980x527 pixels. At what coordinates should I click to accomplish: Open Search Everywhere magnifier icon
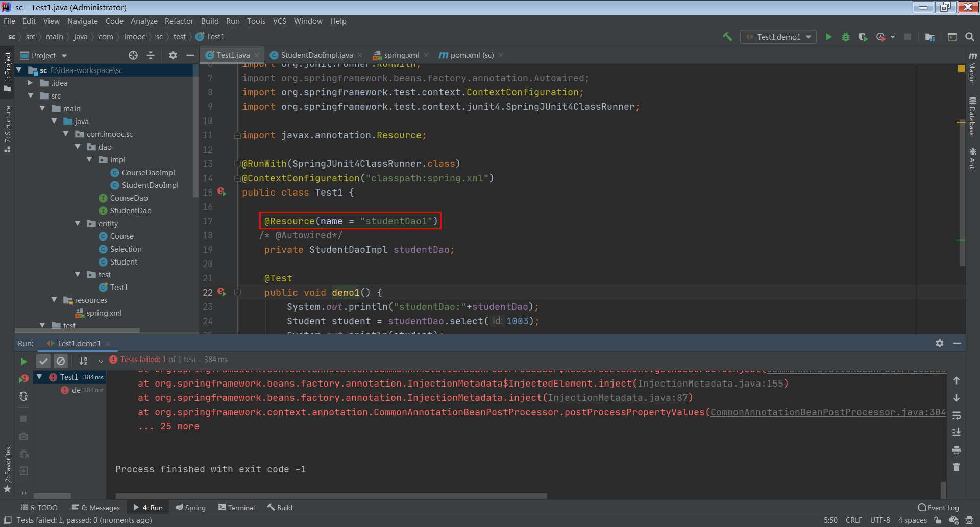tap(970, 37)
